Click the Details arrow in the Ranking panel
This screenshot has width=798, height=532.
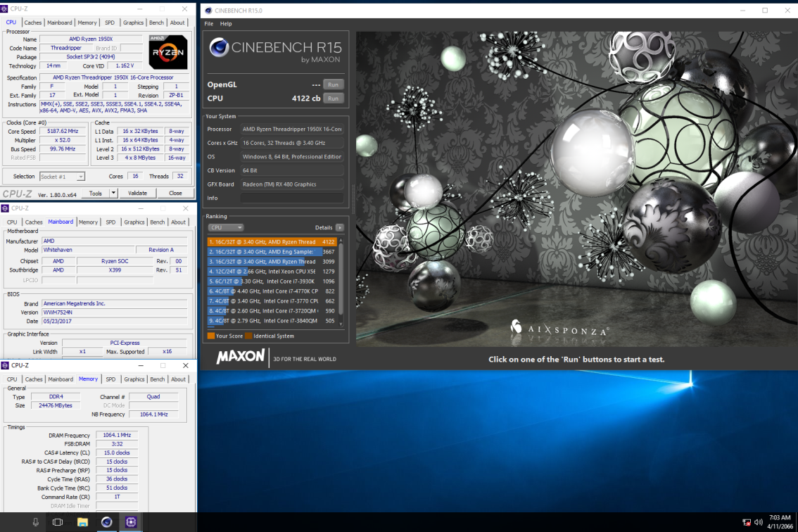point(338,227)
